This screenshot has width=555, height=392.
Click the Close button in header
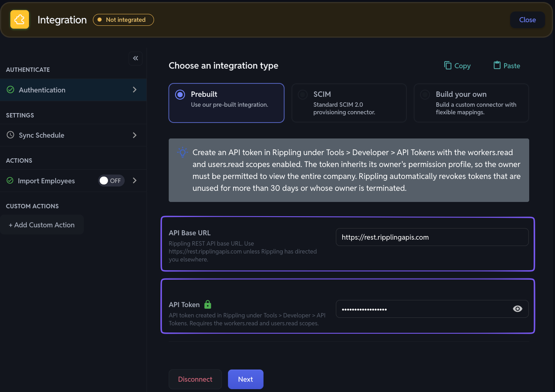[527, 20]
